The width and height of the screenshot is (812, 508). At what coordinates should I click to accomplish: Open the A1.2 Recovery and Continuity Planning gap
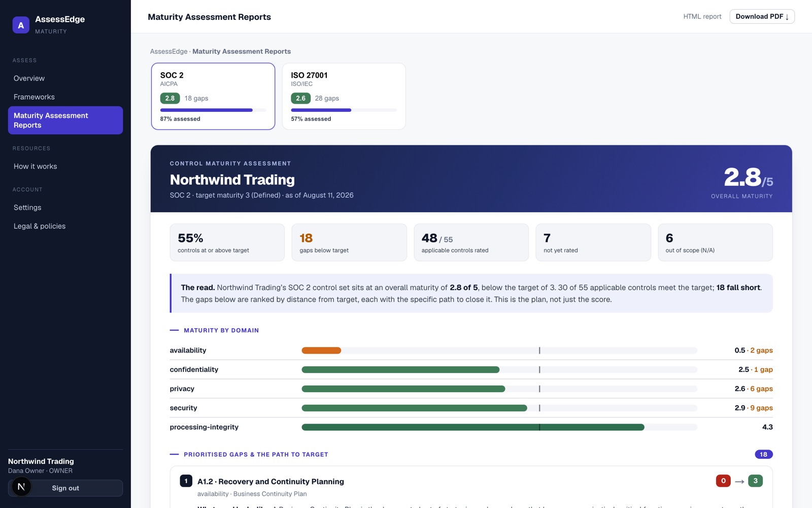point(270,482)
